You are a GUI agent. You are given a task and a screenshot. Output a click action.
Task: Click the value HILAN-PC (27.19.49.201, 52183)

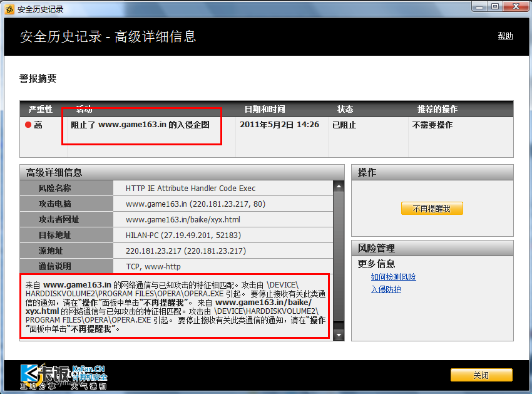[183, 235]
